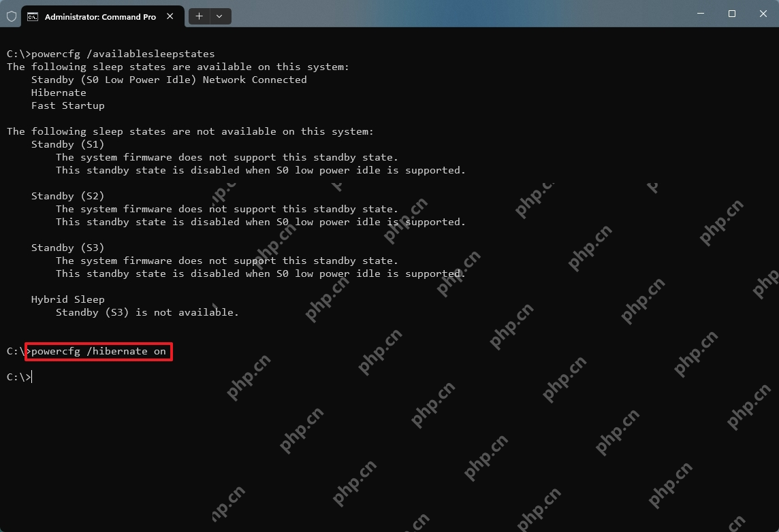Screen dimensions: 779x532
Task: Click the 'Standby (S2)' heading line
Action: 67,195
